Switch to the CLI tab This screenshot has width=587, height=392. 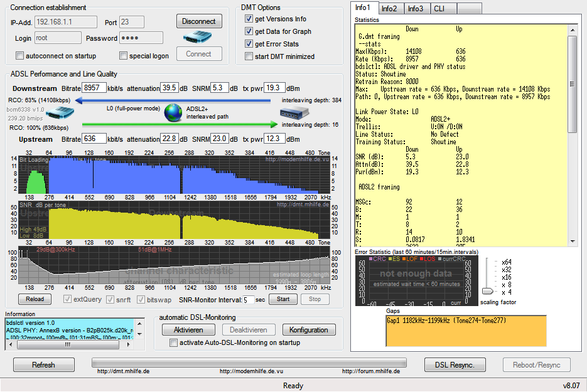click(x=443, y=9)
